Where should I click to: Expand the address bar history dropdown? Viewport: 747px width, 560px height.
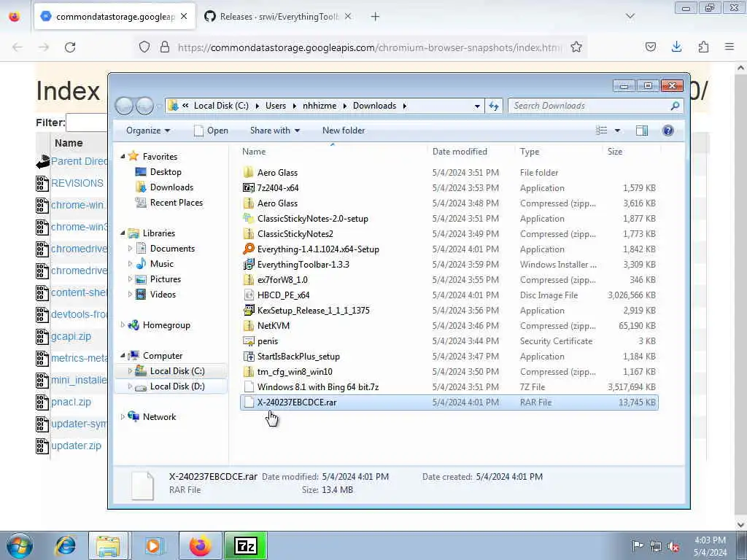click(x=477, y=106)
